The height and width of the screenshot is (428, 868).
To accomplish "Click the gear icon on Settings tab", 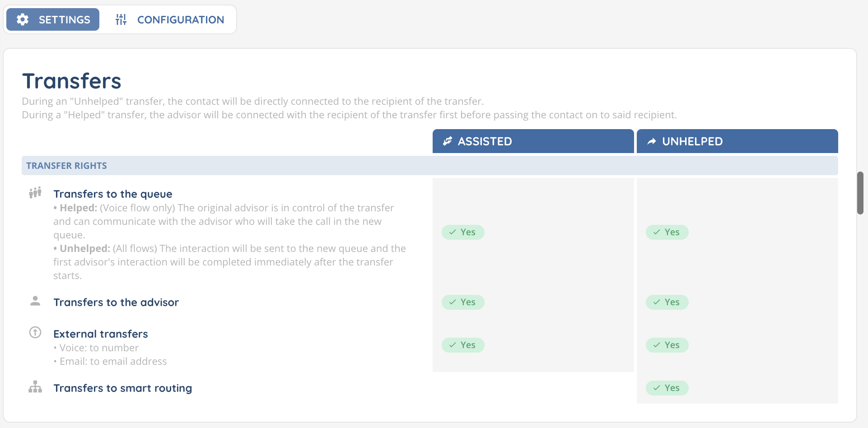I will pos(23,19).
